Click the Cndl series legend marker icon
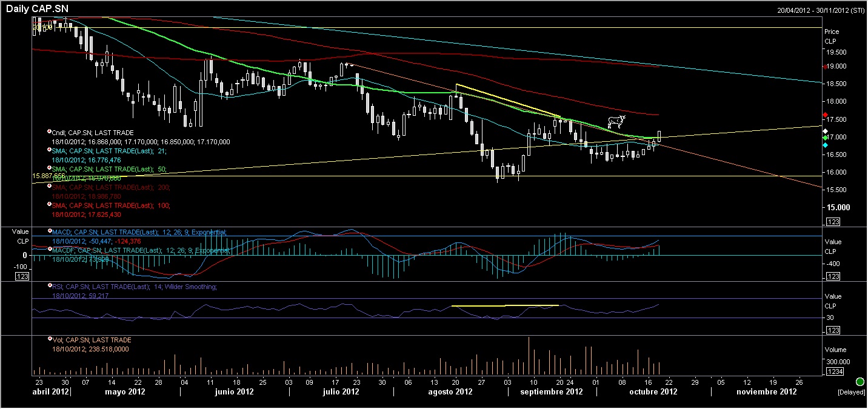The image size is (868, 409). coord(49,132)
